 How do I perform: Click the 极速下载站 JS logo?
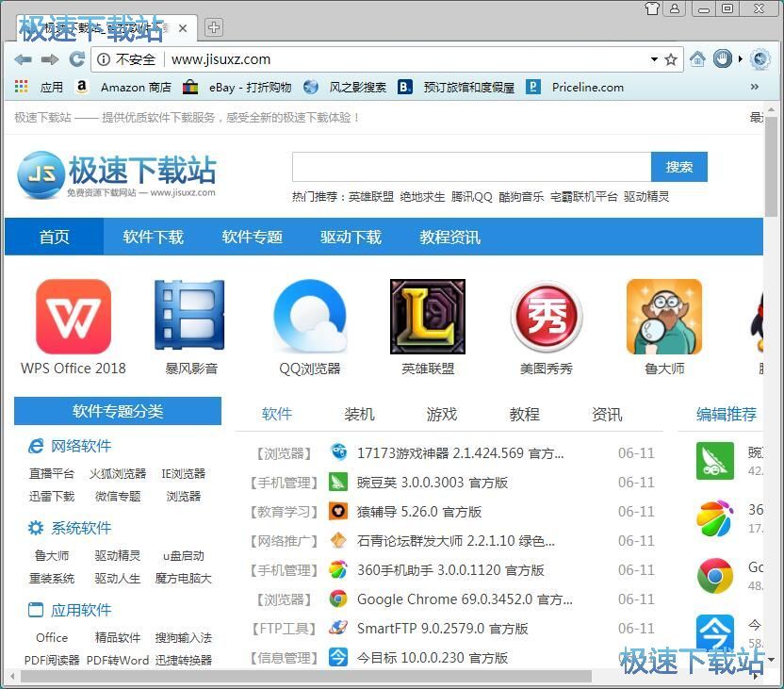[117, 175]
